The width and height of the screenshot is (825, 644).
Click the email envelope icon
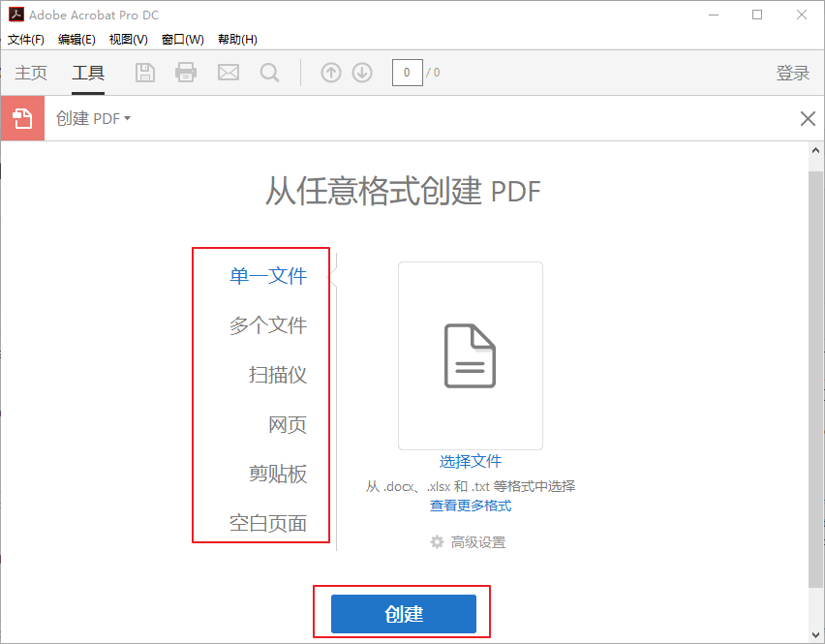click(229, 73)
